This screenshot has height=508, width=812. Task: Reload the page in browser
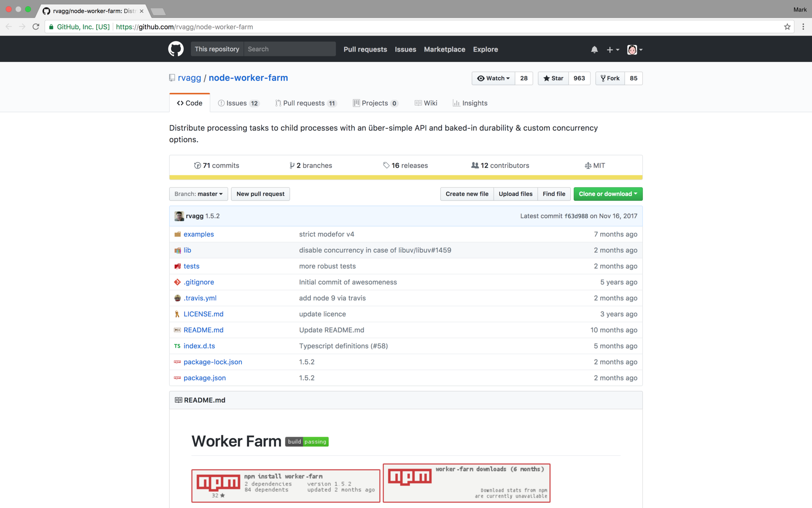36,27
